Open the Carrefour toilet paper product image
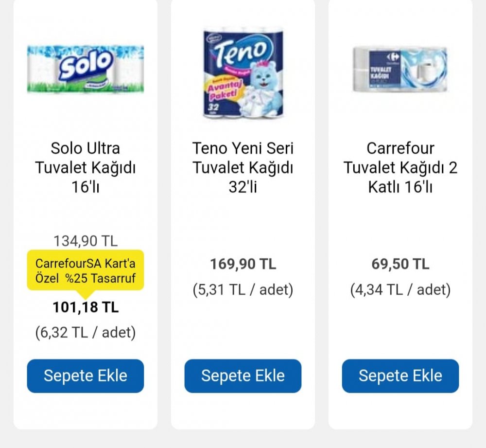This screenshot has height=448, width=486. 400,69
